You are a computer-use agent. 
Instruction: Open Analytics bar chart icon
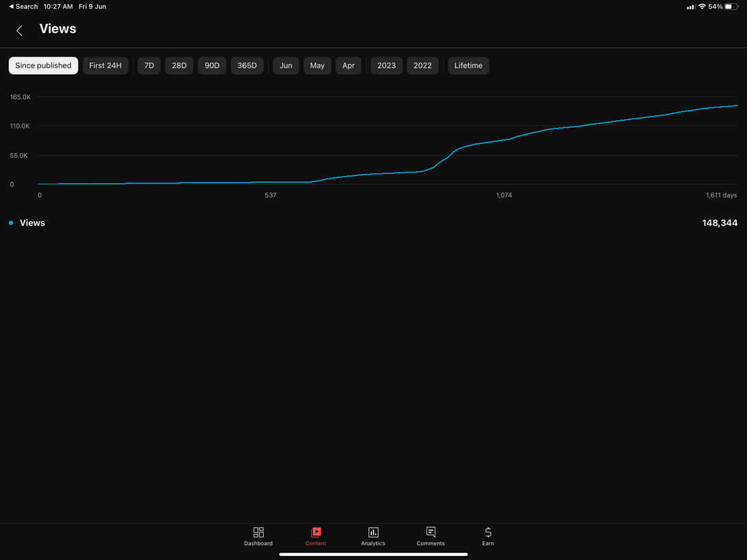pyautogui.click(x=373, y=532)
